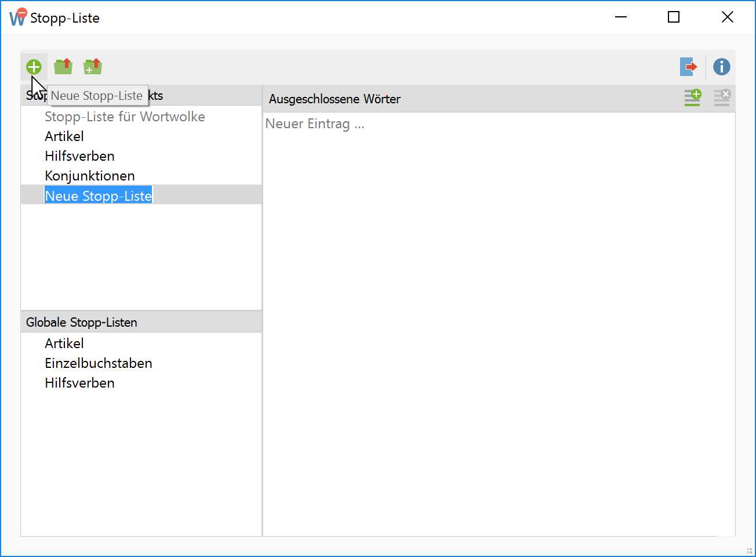This screenshot has width=756, height=557.
Task: Click the 'Ausgeschlossene Wörter' header
Action: coord(335,99)
